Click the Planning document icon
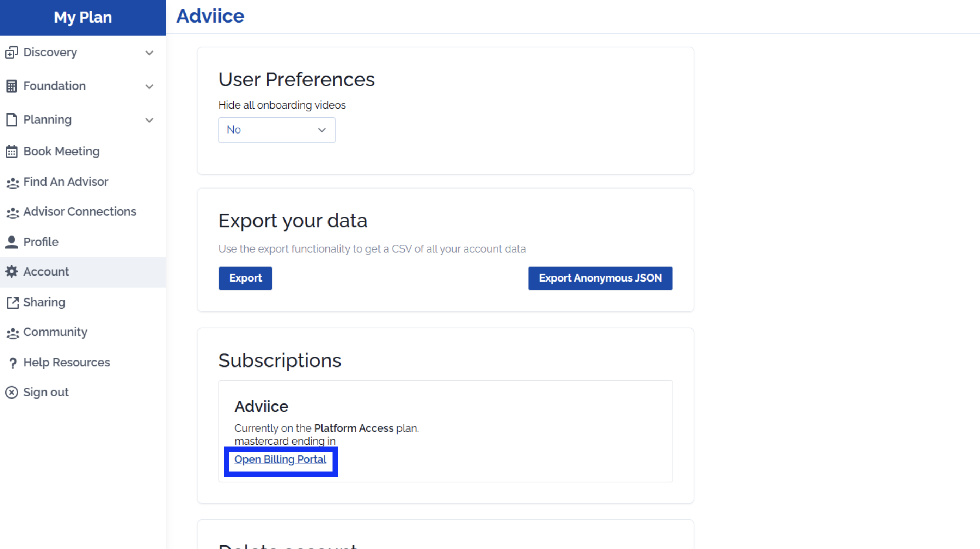980x549 pixels. point(11,120)
